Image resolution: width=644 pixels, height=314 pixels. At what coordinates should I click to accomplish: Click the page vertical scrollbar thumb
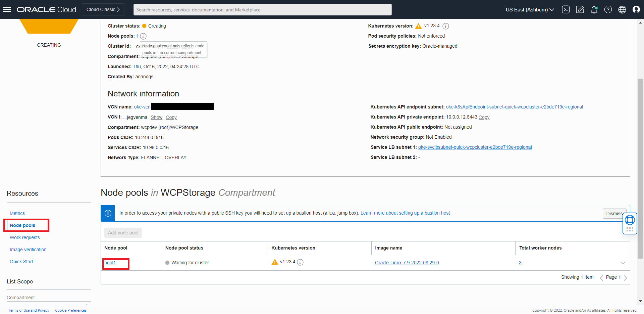(x=640, y=168)
